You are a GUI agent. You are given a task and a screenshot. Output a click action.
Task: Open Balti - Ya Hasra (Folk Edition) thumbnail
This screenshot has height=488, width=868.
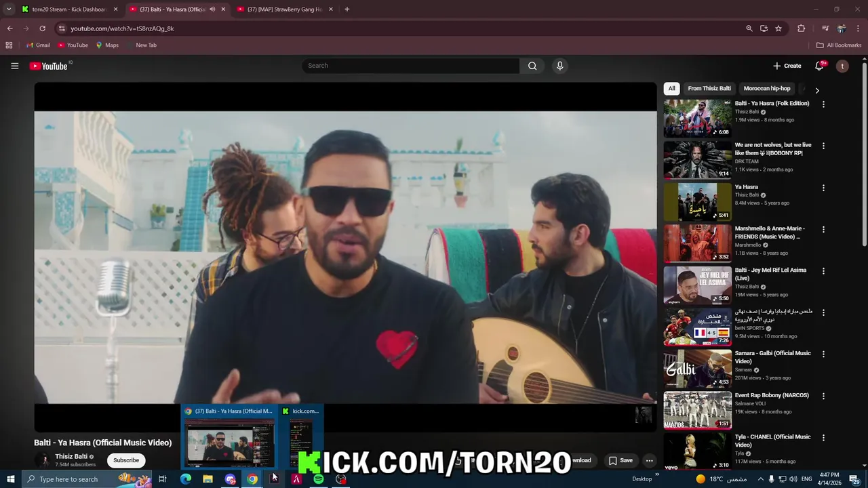pos(698,118)
